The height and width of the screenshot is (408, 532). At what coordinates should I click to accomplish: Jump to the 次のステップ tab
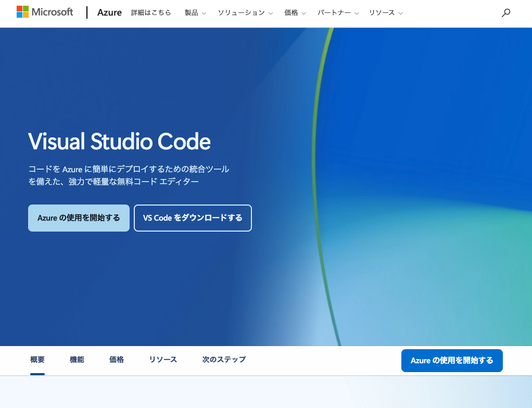pos(224,360)
